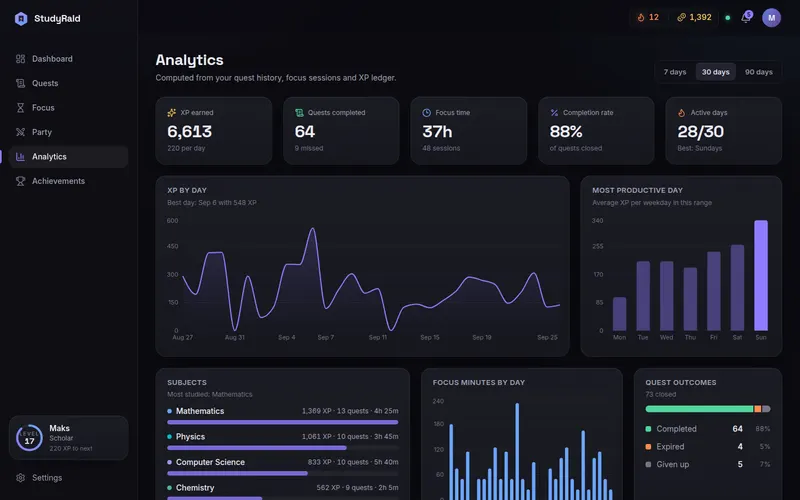Viewport: 800px width, 500px height.
Task: Click the coin balance 1,392
Action: 694,17
